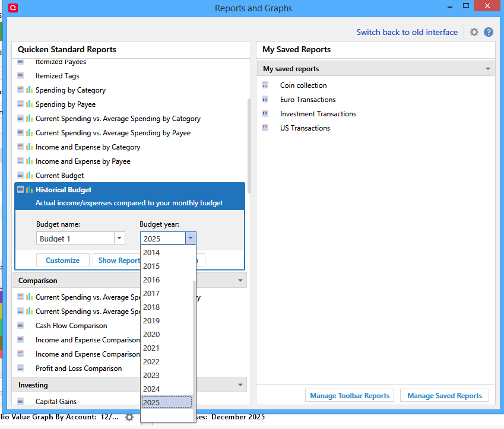The width and height of the screenshot is (504, 429).
Task: Select the Euro Transactions saved report
Action: (x=308, y=100)
